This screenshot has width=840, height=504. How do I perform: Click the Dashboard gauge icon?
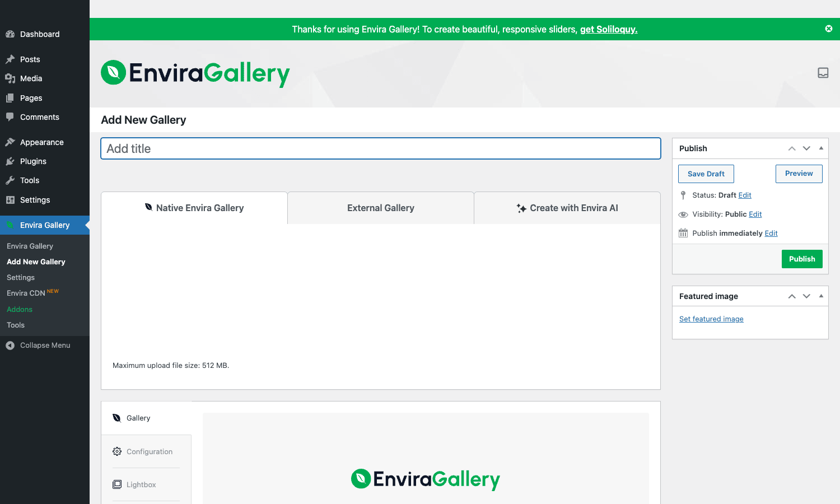10,34
